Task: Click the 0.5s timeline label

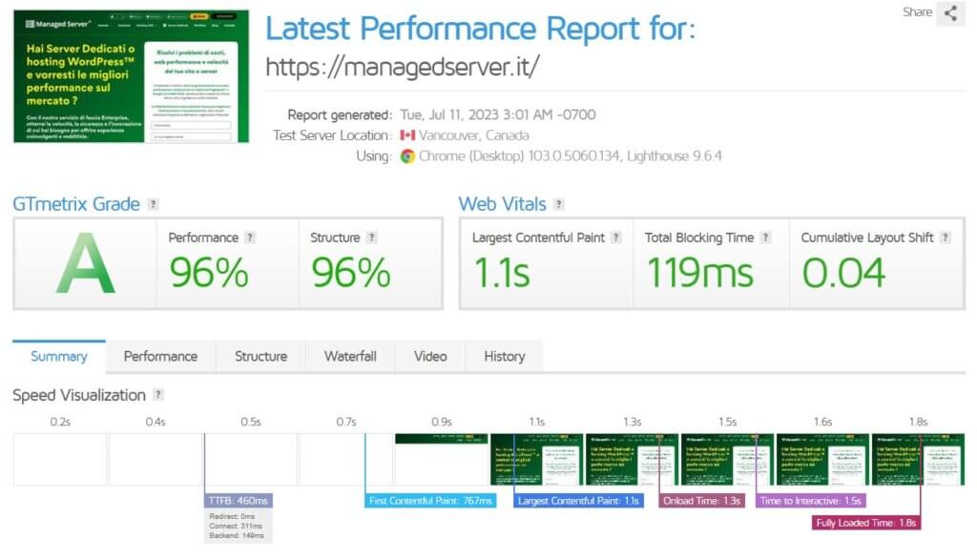Action: click(251, 422)
